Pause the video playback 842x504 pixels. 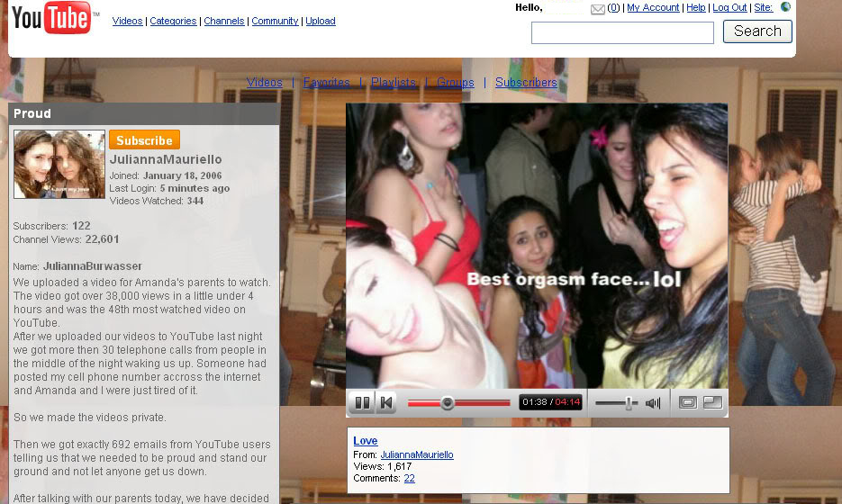362,403
